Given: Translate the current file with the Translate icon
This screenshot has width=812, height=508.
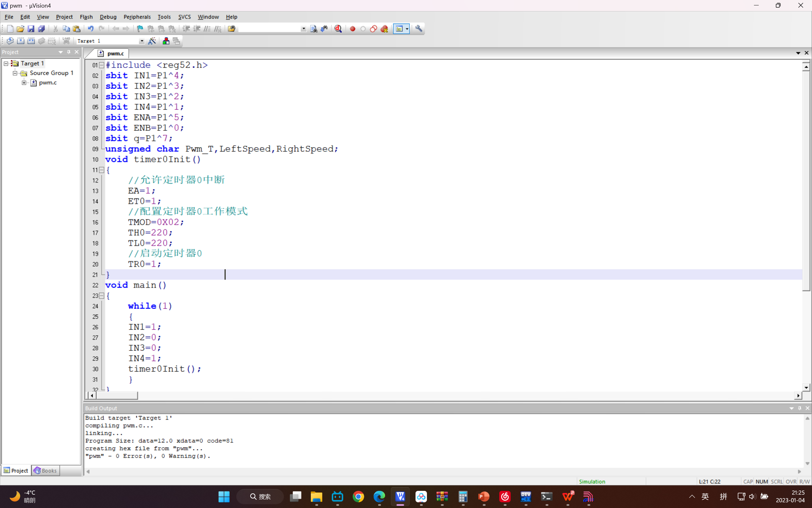Looking at the screenshot, I should [x=10, y=41].
